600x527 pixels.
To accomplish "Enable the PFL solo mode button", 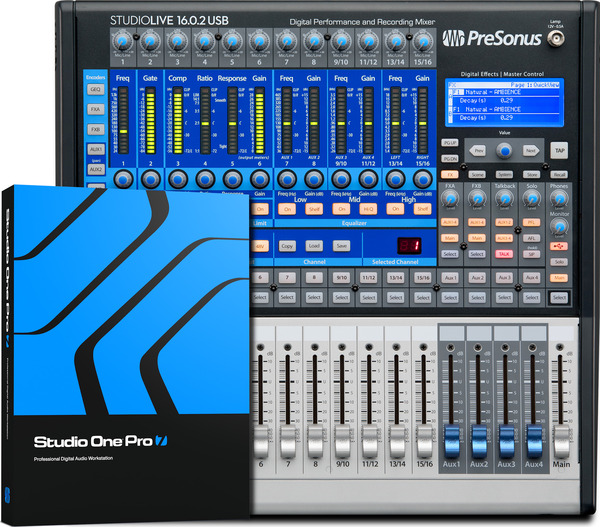I will (532, 222).
